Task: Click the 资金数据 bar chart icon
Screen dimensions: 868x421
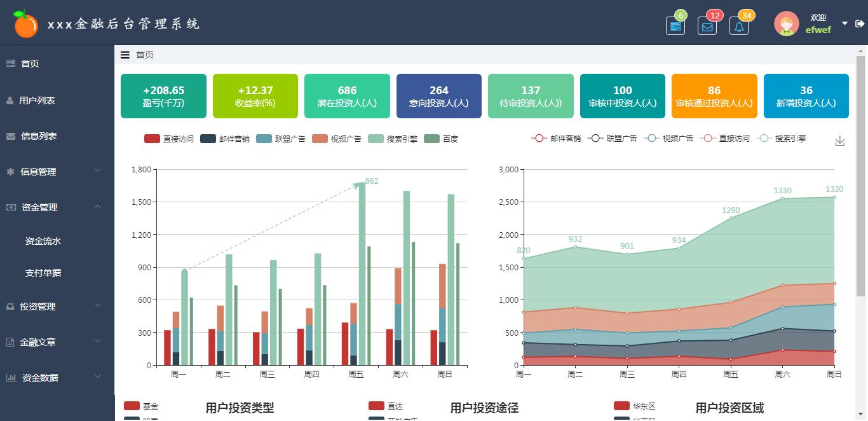Action: [x=11, y=378]
